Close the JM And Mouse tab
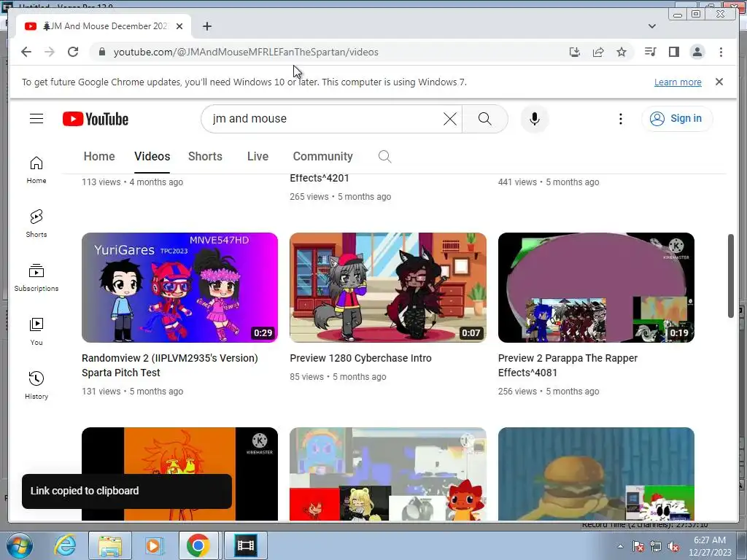747x560 pixels. [179, 26]
